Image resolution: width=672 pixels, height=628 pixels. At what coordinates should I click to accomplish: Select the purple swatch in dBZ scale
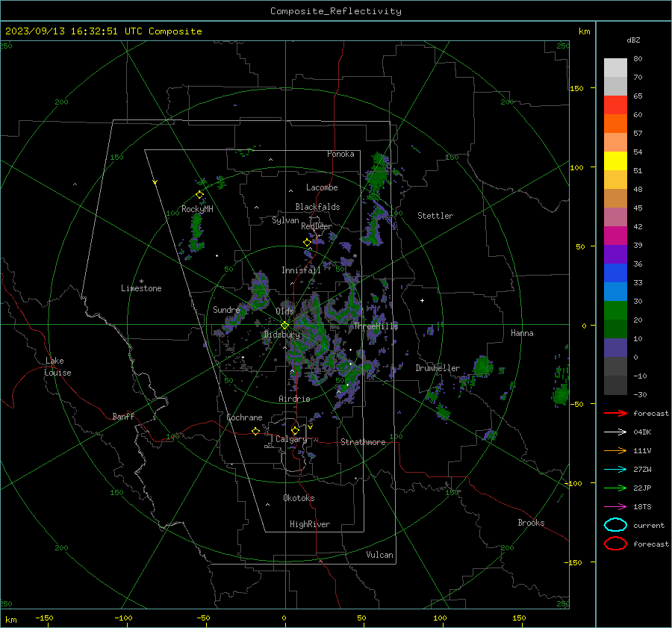point(615,254)
